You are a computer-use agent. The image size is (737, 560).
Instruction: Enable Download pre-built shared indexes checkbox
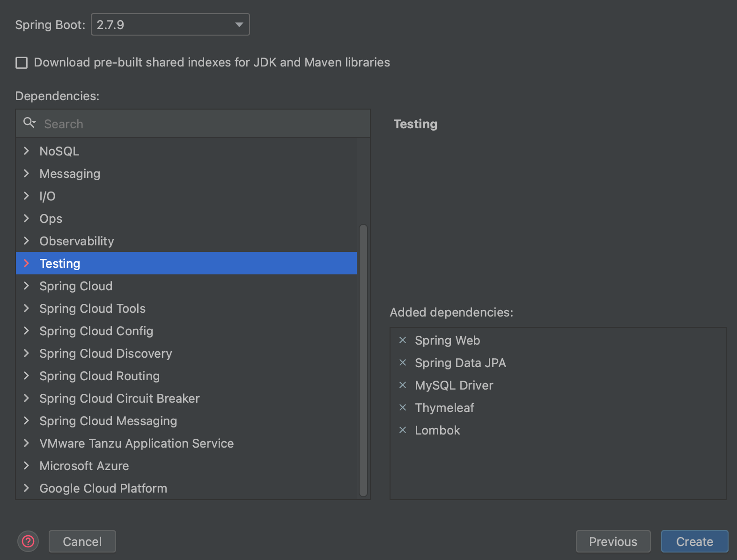coord(22,63)
